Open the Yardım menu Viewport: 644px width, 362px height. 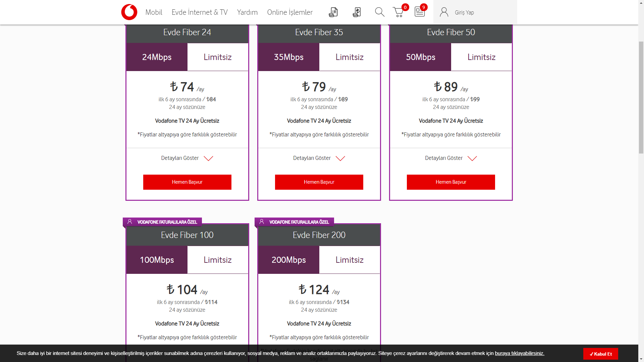(x=247, y=12)
